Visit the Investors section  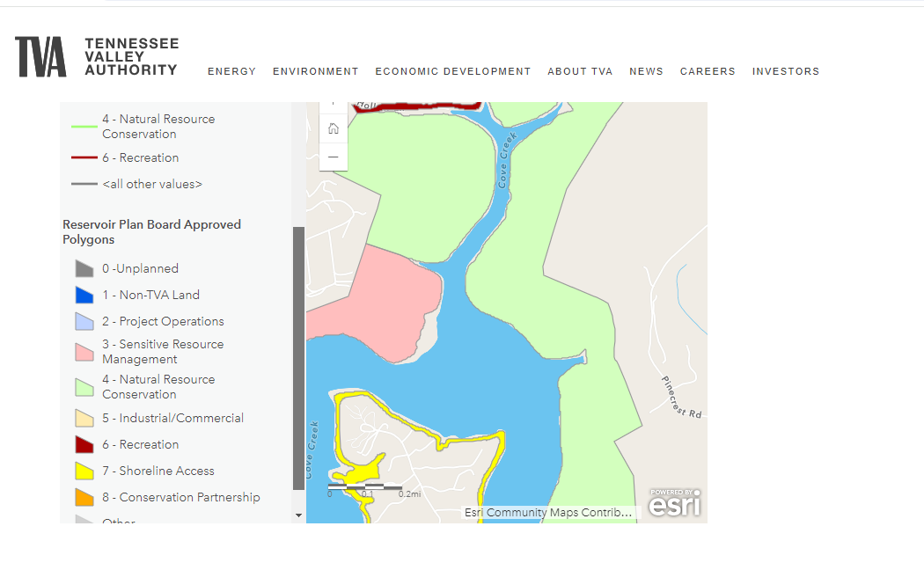tap(785, 71)
